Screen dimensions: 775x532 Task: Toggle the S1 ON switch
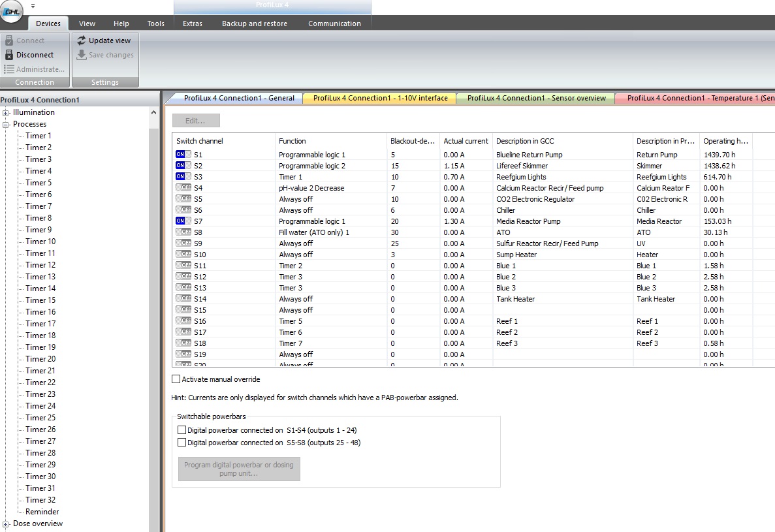pyautogui.click(x=183, y=154)
